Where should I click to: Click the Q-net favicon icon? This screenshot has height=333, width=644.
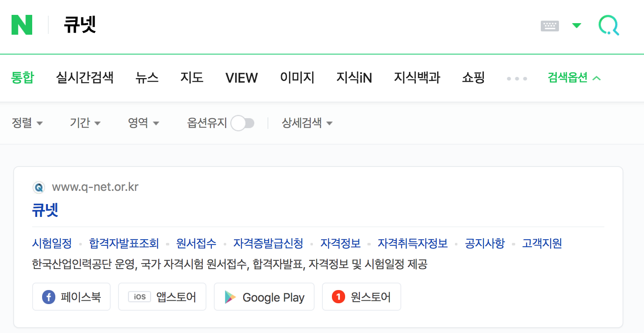point(39,188)
